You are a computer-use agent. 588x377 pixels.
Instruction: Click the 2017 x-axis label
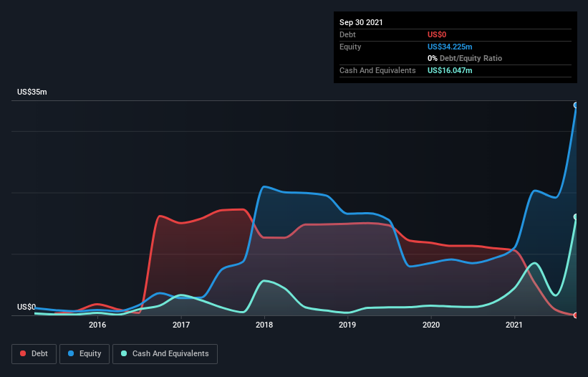tap(180, 325)
